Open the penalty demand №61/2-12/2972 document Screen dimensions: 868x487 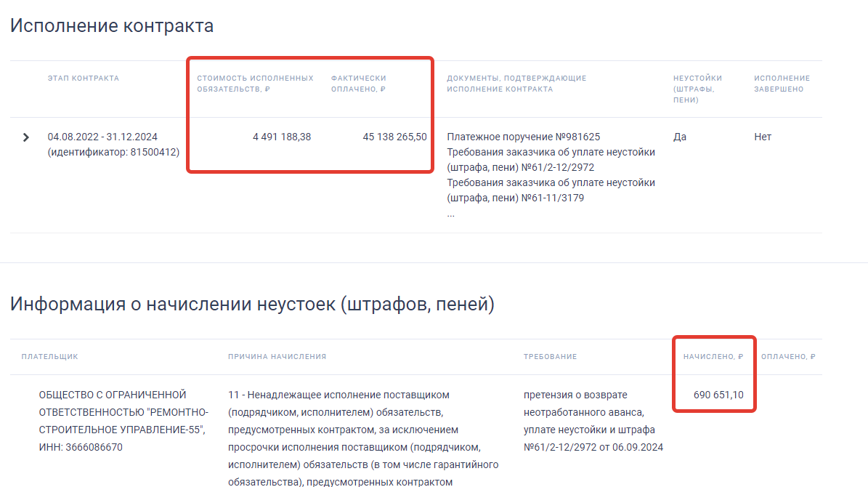click(551, 160)
